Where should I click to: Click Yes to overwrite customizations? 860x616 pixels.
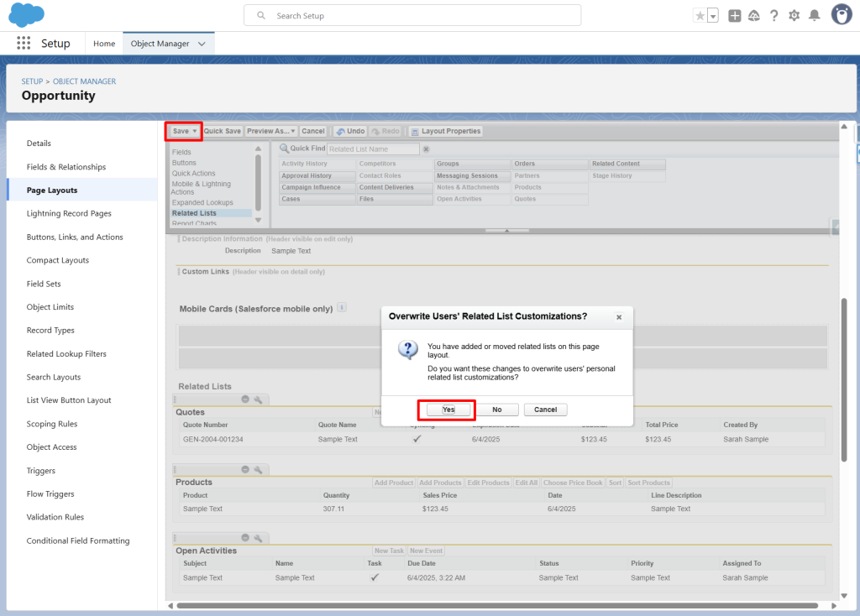448,410
